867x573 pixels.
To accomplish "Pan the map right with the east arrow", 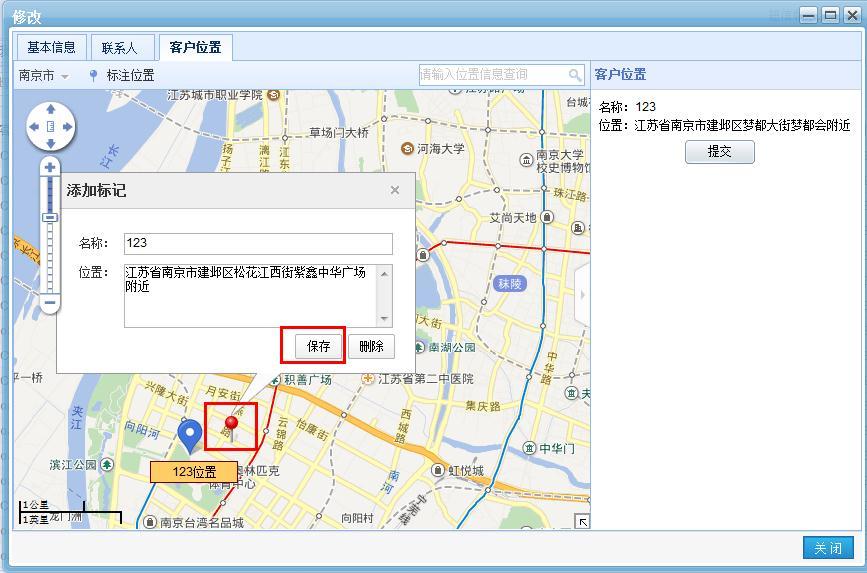I will tap(68, 127).
